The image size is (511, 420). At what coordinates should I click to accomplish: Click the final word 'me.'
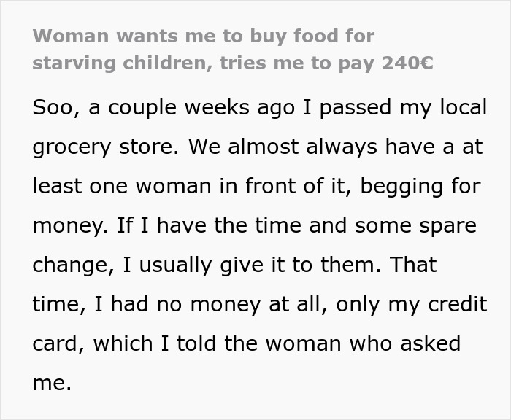pyautogui.click(x=51, y=383)
